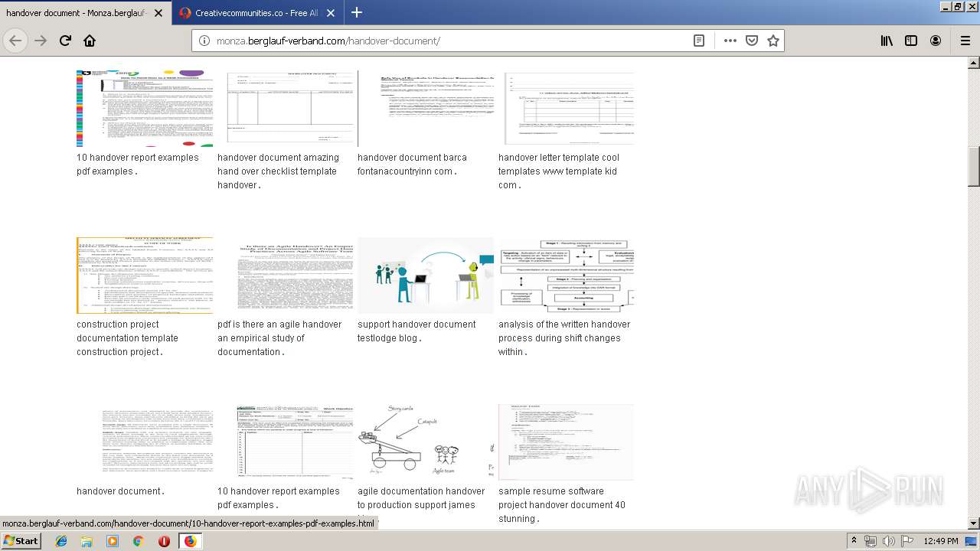980x551 pixels.
Task: Open a new tab with the plus button
Action: (x=357, y=12)
